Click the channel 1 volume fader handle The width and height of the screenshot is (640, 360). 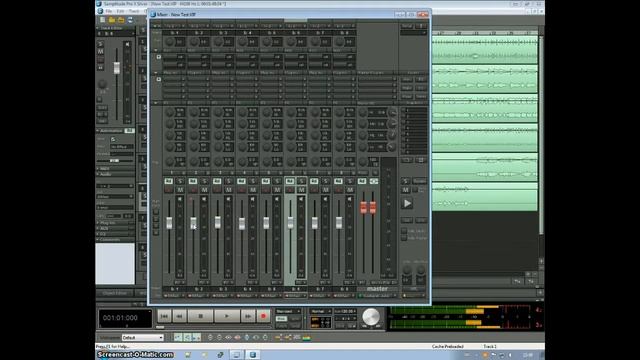click(169, 223)
